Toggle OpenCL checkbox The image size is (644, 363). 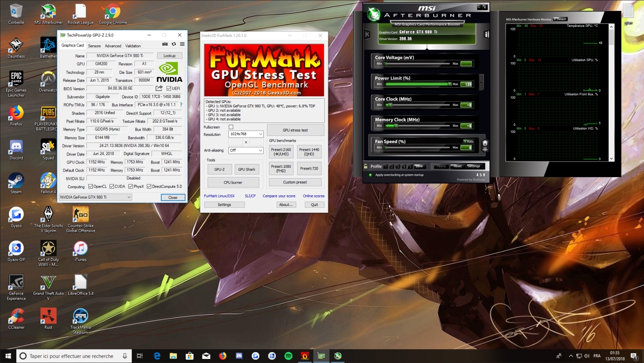pyautogui.click(x=91, y=186)
